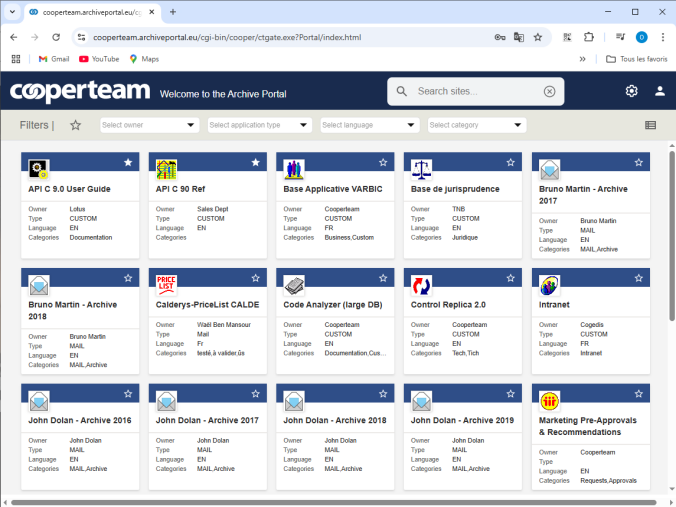Viewport: 676px width, 507px height.
Task: Switch to the cooperteam.archiveportal.eu tab
Action: point(92,12)
